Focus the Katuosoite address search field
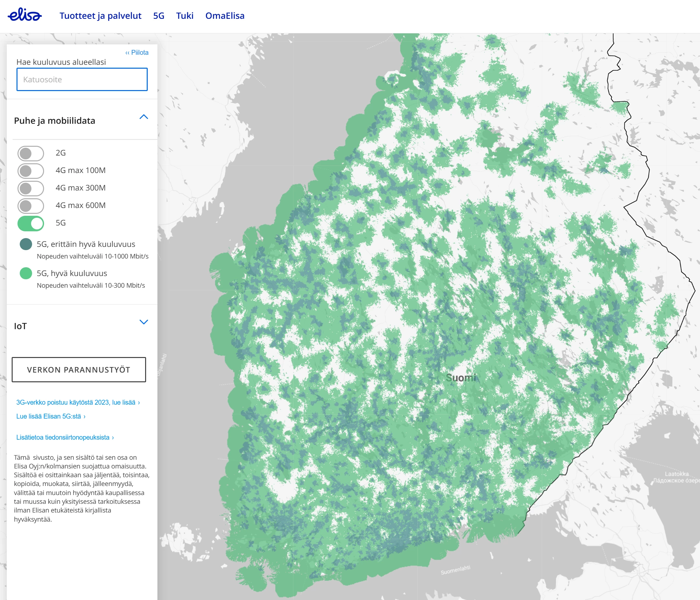 [82, 79]
